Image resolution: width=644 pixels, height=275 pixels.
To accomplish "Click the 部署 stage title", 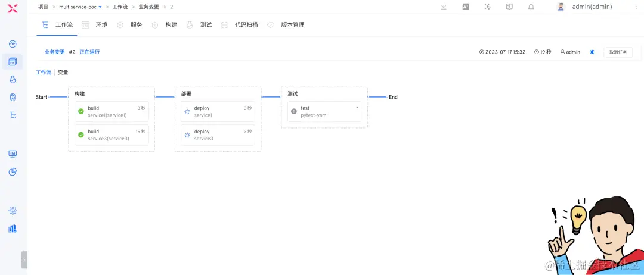I will pos(186,94).
